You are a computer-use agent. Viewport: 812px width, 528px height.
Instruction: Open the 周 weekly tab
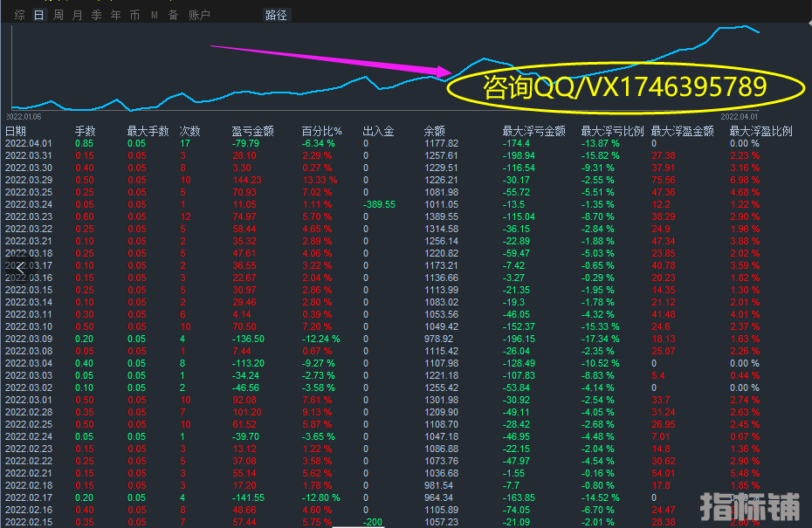[58, 15]
